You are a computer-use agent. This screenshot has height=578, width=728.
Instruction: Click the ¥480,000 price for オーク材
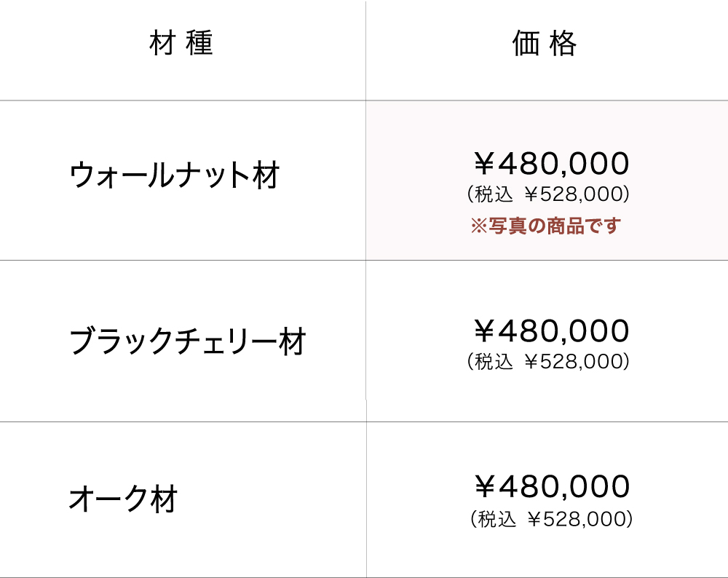click(x=550, y=486)
